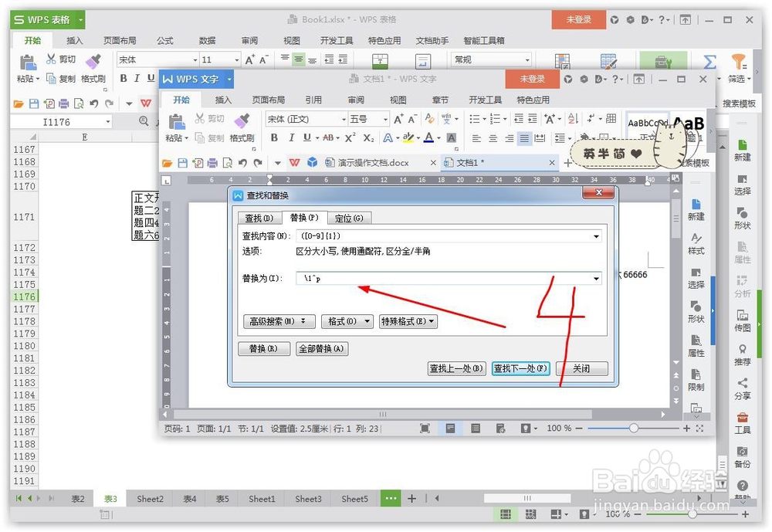Click Bold icon in Spreadsheet toolbar
This screenshot has height=532, width=772.
[124, 78]
